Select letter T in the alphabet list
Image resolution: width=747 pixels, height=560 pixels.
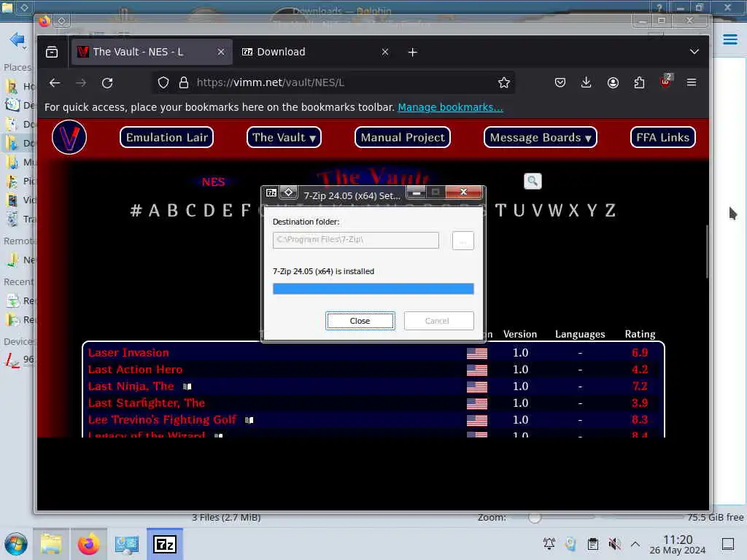(x=500, y=210)
